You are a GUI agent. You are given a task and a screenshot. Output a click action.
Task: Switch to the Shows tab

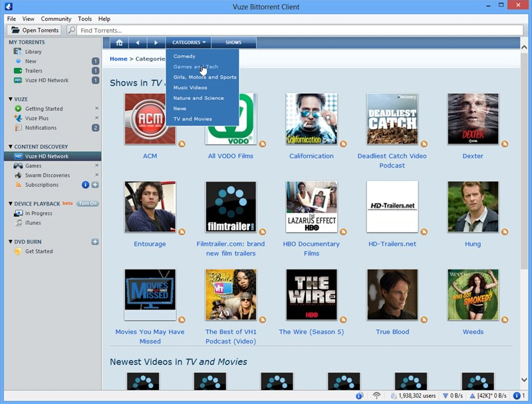pos(233,43)
